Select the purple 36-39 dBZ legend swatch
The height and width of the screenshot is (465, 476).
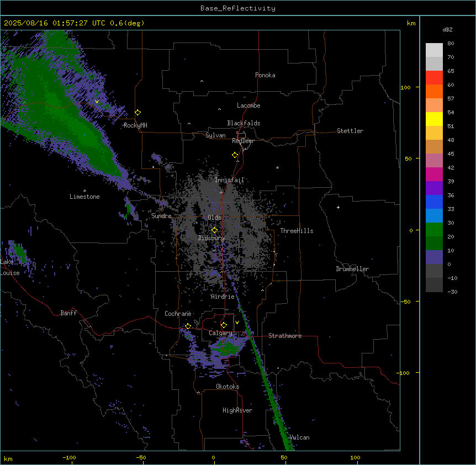(434, 188)
